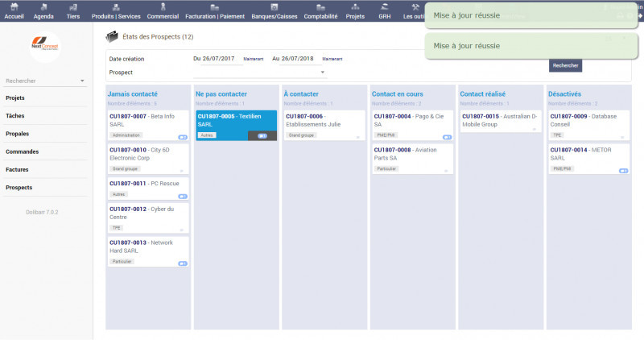644x340 pixels.
Task: Open CU1807-0013 Network Hard SARL card
Action: [x=148, y=251]
